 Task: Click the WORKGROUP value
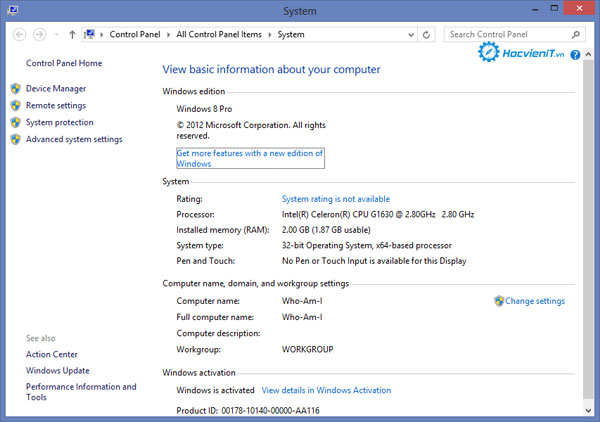(x=308, y=349)
